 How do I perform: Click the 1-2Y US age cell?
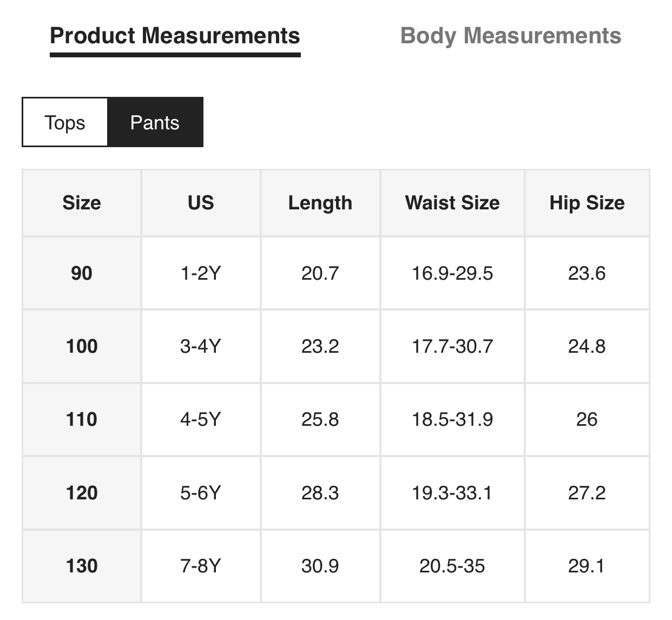point(201,273)
